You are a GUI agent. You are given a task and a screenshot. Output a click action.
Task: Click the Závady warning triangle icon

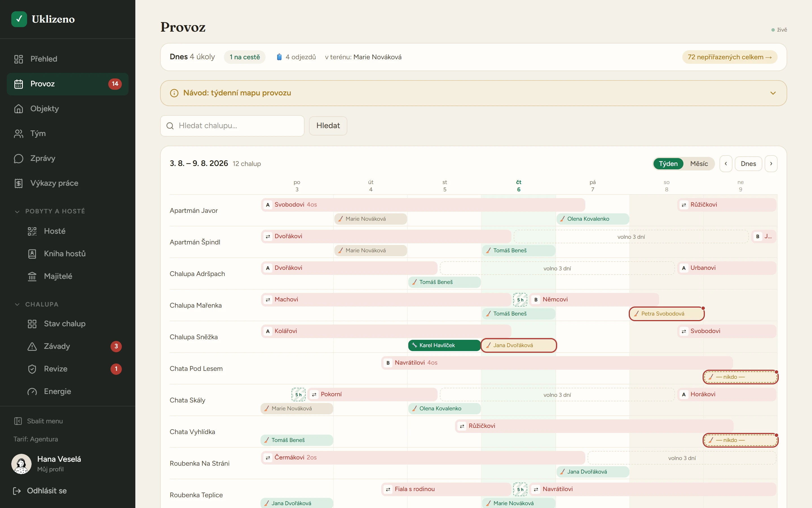[x=32, y=346]
